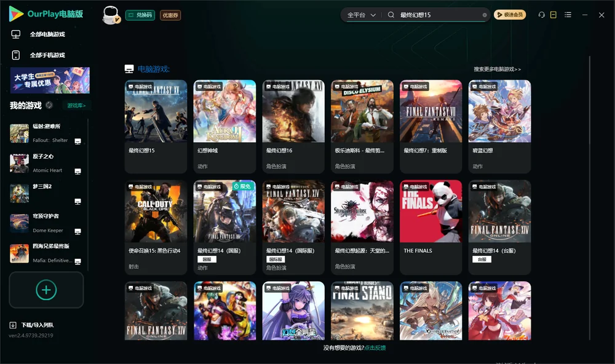The image size is (615, 364).
Task: Open the 最终幻想14 (台服) card
Action: [x=499, y=227]
